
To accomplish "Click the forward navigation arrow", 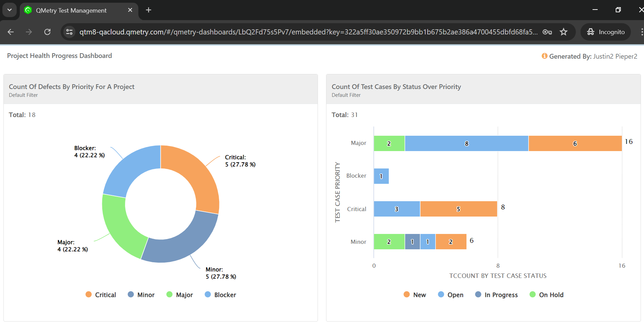I will pos(29,32).
